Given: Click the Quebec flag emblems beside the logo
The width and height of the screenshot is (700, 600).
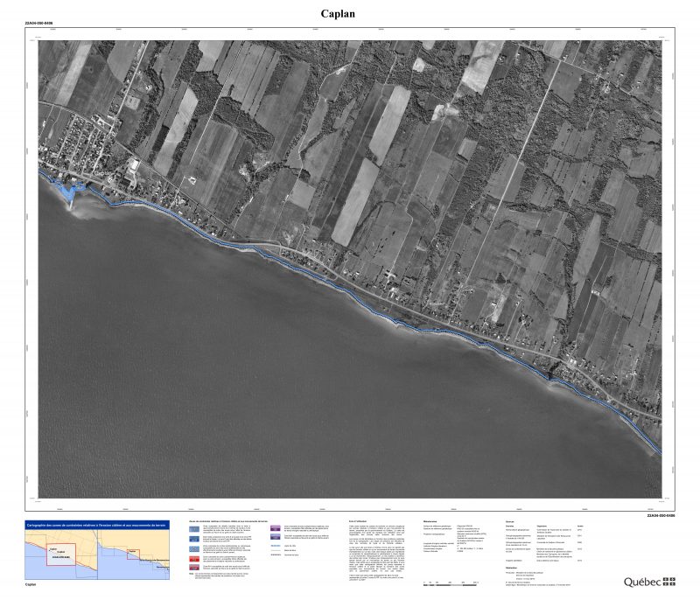Looking at the screenshot, I should [669, 581].
